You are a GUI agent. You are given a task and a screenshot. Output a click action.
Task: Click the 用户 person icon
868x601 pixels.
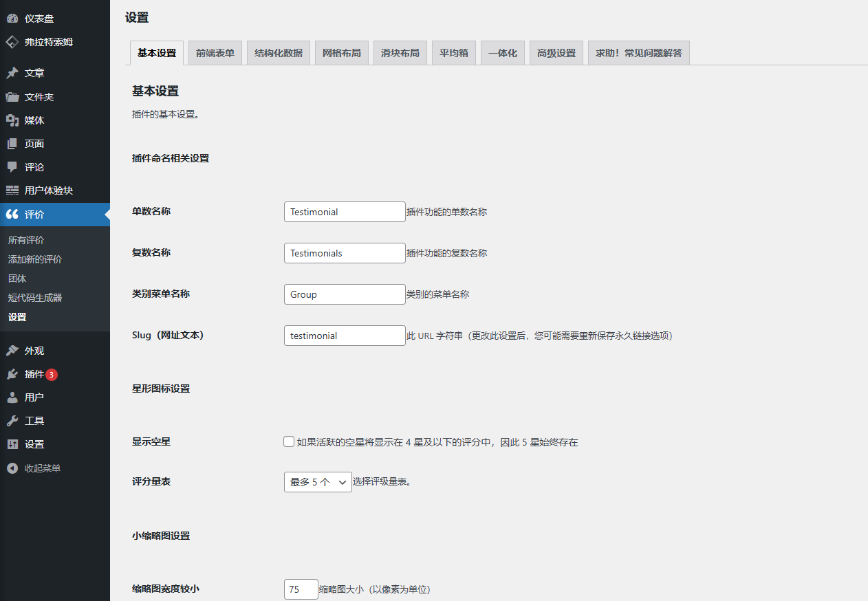12,397
